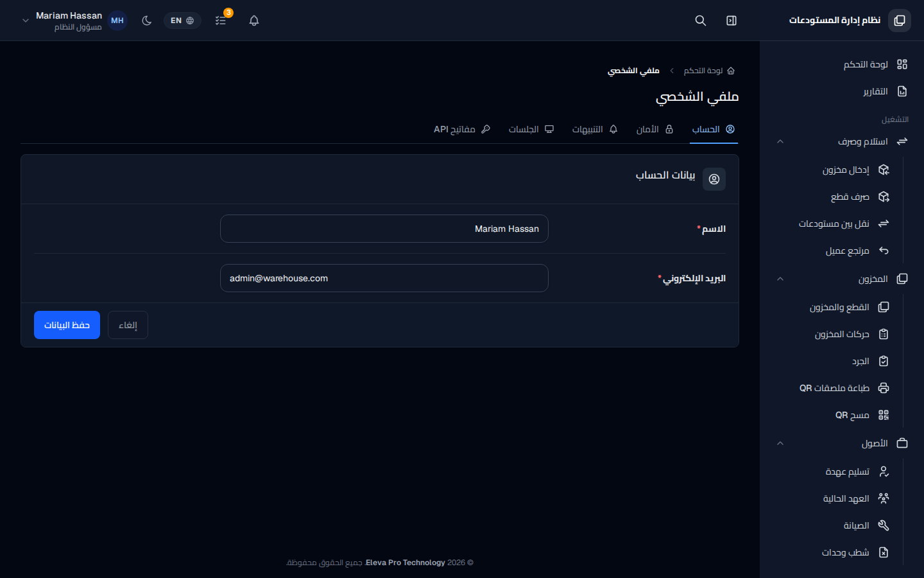Collapse the استلام وصرف section
The image size is (924, 578).
(x=842, y=141)
